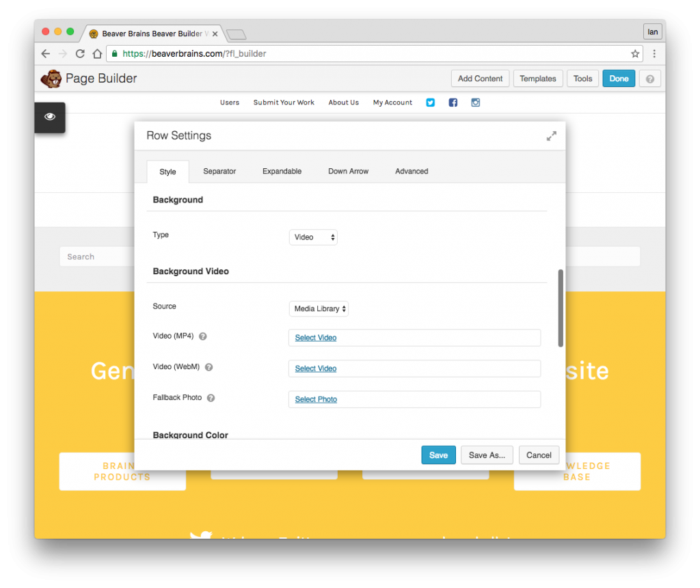700x588 pixels.
Task: Expand Row Settings dialog to fullscreen
Action: 551,136
